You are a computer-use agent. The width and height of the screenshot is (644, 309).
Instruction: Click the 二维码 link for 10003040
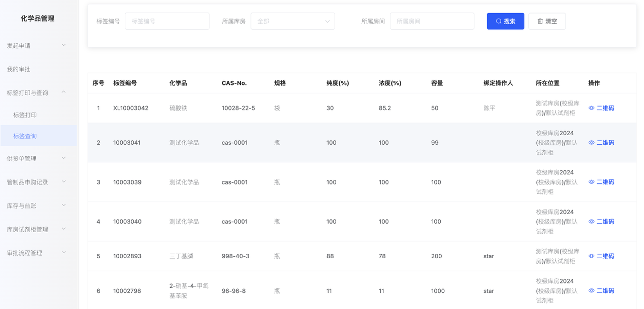pyautogui.click(x=605, y=222)
